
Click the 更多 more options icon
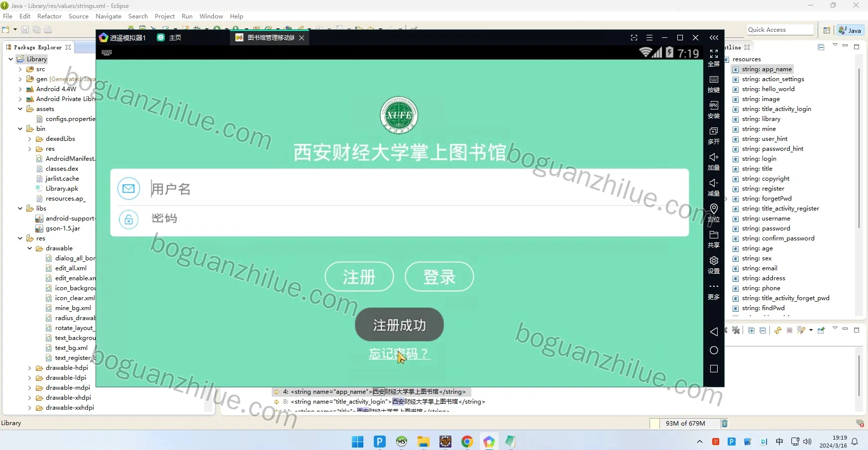[714, 287]
